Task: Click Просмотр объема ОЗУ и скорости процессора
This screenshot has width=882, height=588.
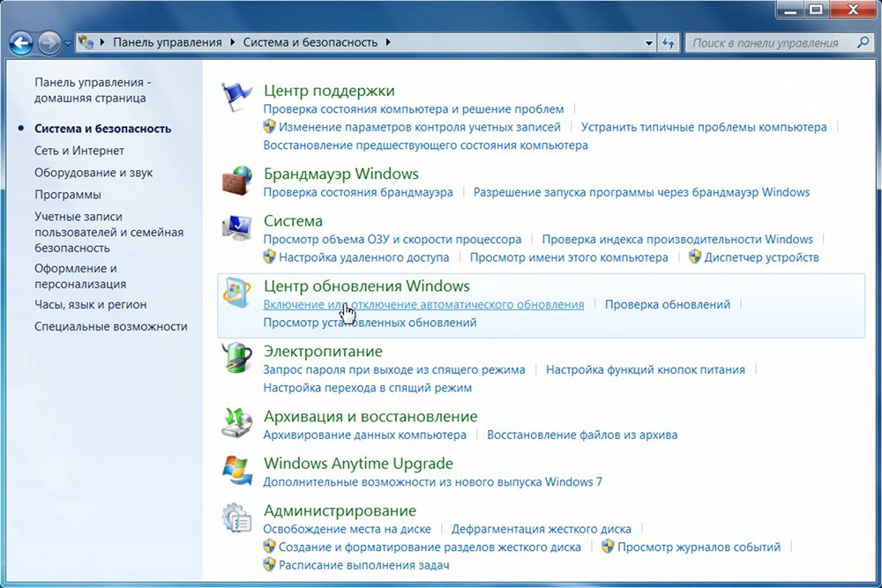Action: tap(392, 240)
